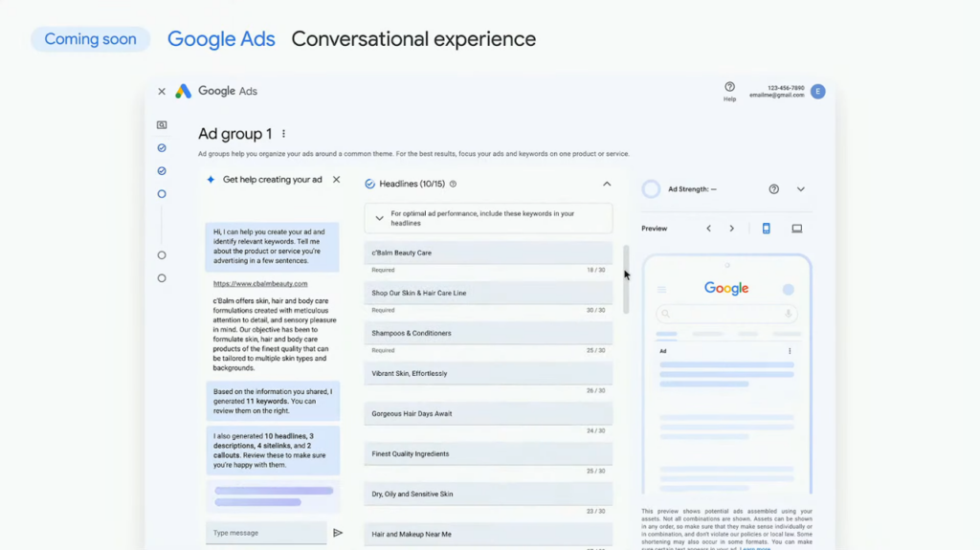Click the 18 / 30 character count
Image resolution: width=980 pixels, height=550 pixels.
coord(595,270)
